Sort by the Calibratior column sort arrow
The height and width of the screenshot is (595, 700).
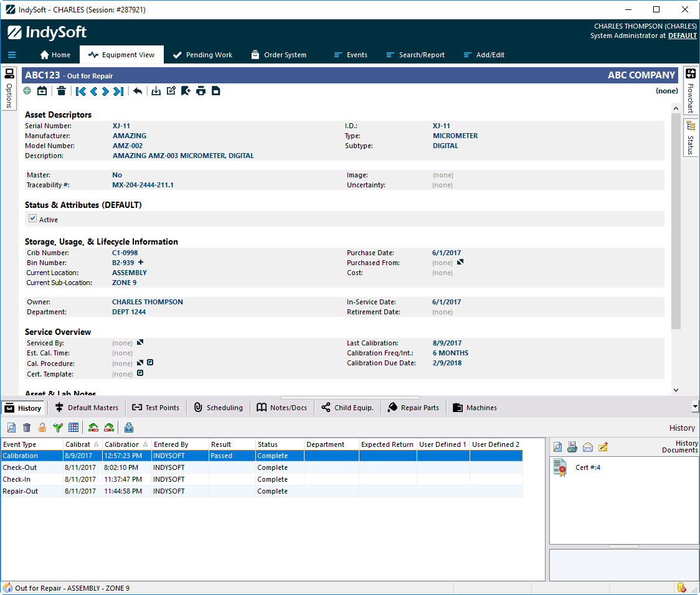coord(145,444)
